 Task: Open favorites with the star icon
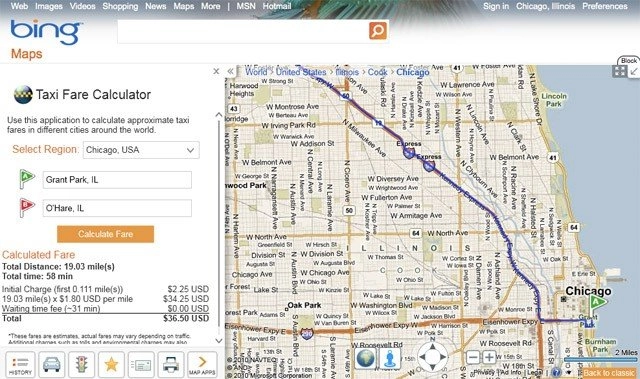point(111,364)
